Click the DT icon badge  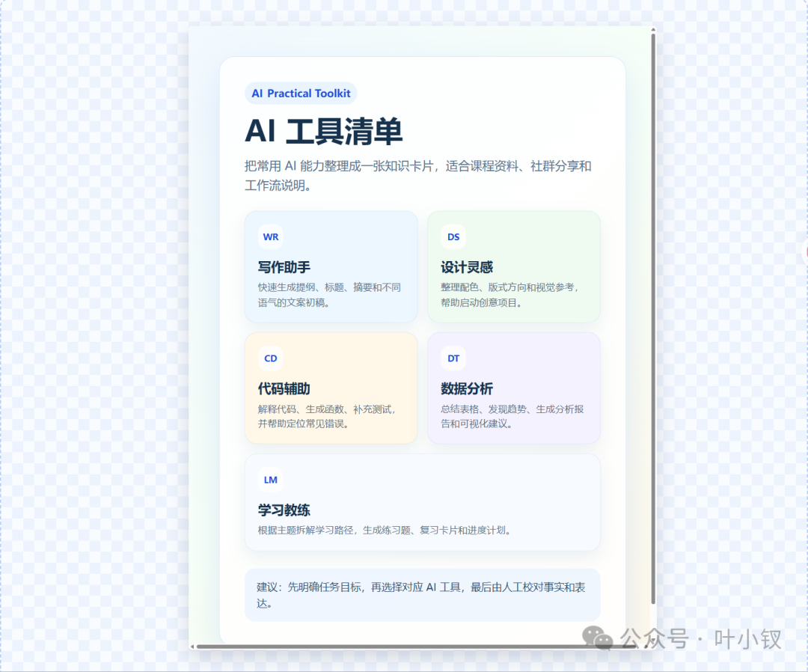(453, 358)
